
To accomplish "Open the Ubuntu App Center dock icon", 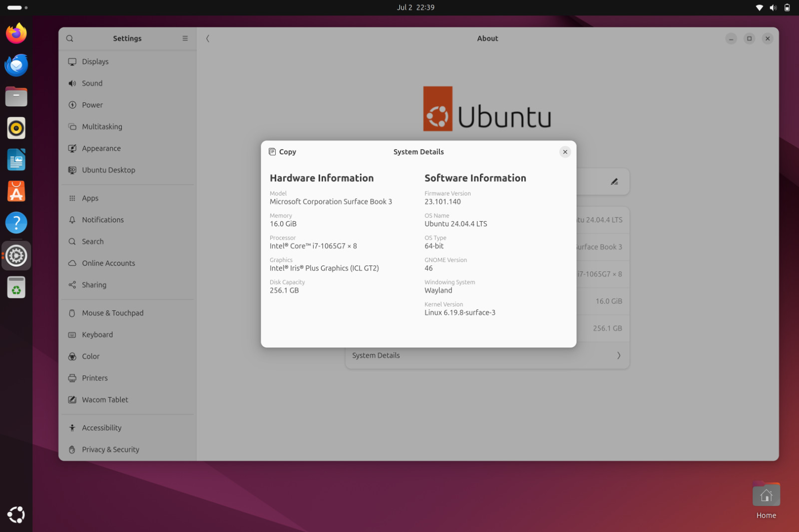I will click(16, 191).
